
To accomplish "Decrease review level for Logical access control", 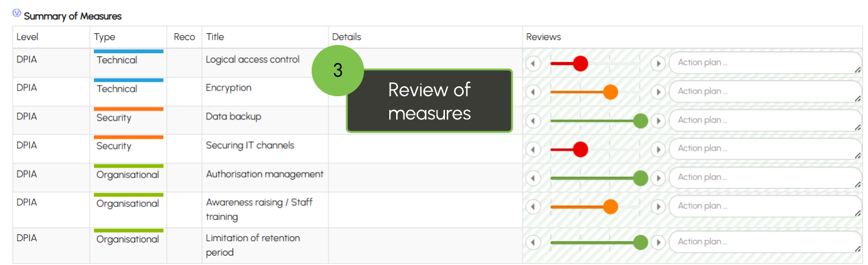I will point(533,63).
